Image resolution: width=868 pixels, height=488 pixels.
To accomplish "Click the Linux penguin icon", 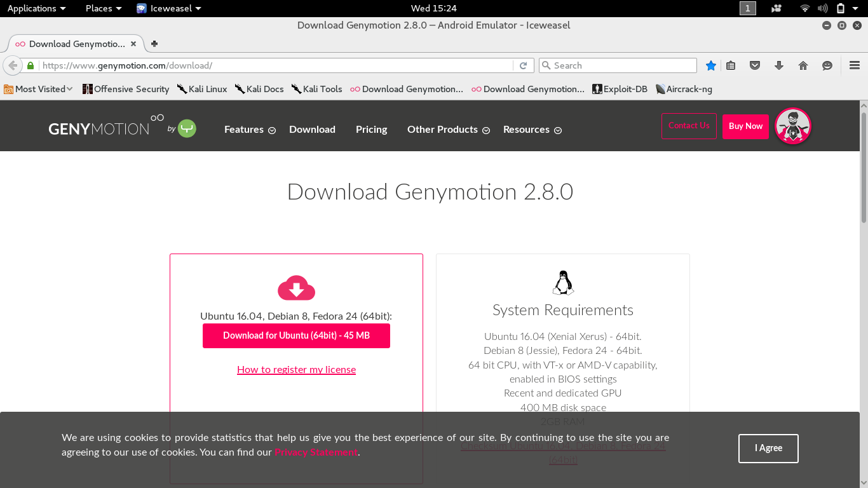I will 563,283.
